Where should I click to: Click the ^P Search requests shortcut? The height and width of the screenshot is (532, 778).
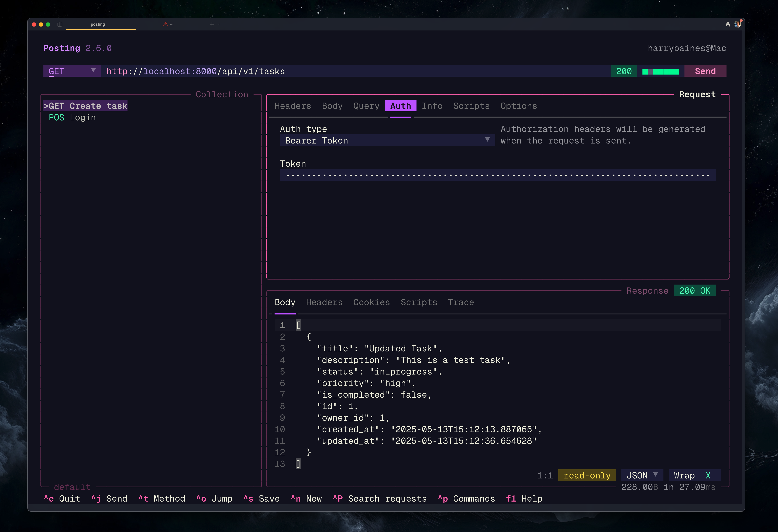tap(380, 499)
